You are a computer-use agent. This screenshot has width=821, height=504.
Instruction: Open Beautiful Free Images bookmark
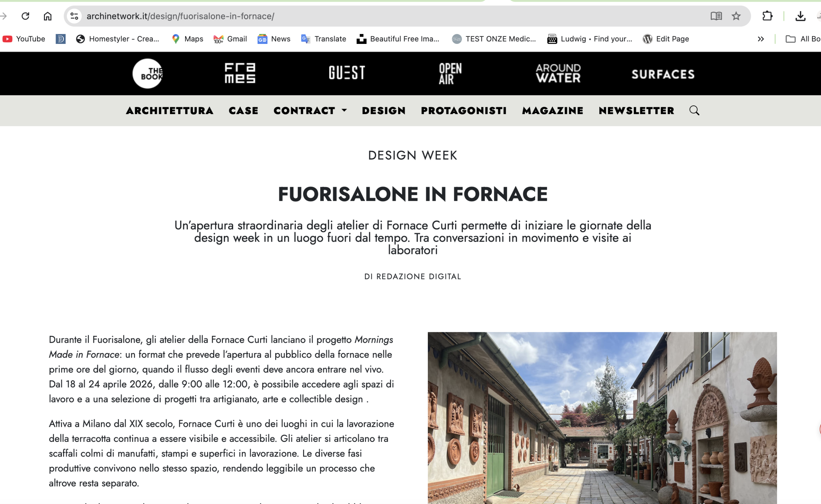[x=398, y=39]
